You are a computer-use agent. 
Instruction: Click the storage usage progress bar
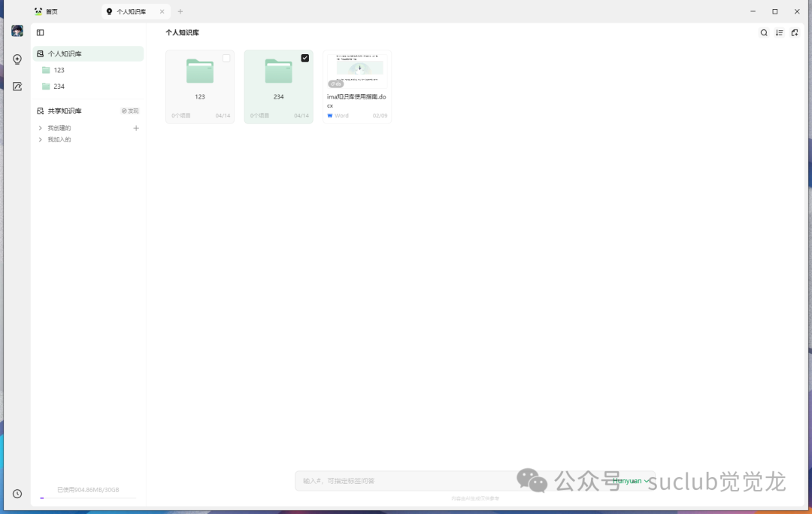88,498
